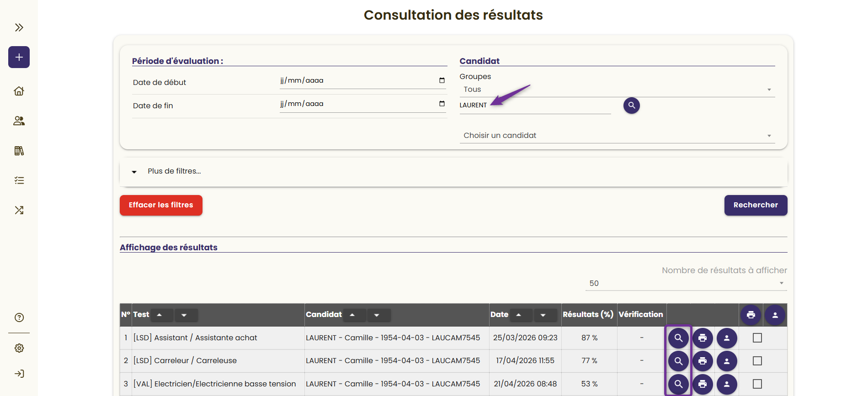Sort Date column descending
The height and width of the screenshot is (396, 868).
543,315
